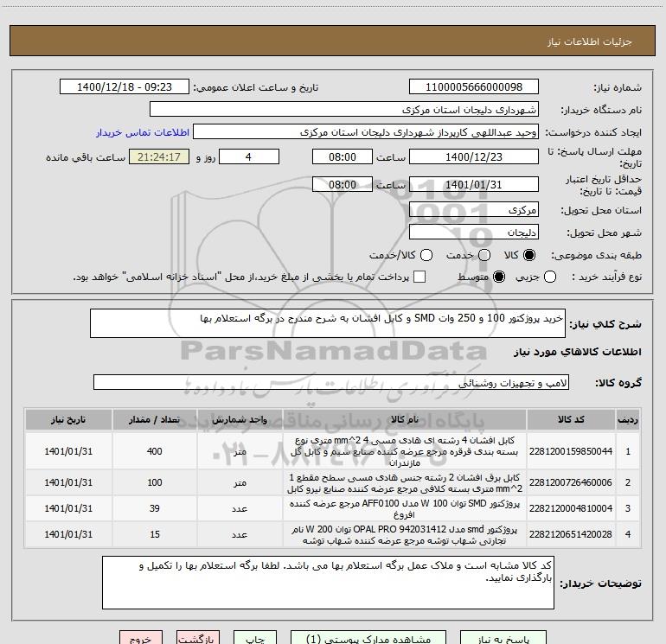Click the delivery province field مرکزی
This screenshot has width=666, height=644.
pyautogui.click(x=474, y=209)
